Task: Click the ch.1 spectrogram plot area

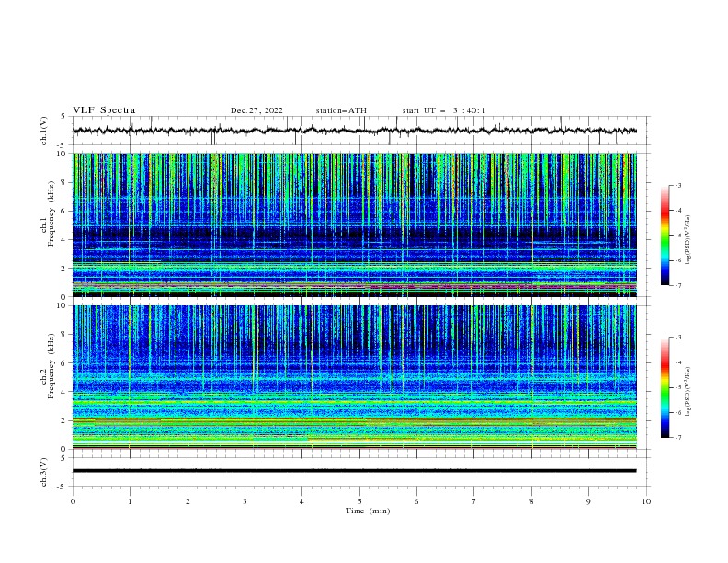Action: point(355,224)
